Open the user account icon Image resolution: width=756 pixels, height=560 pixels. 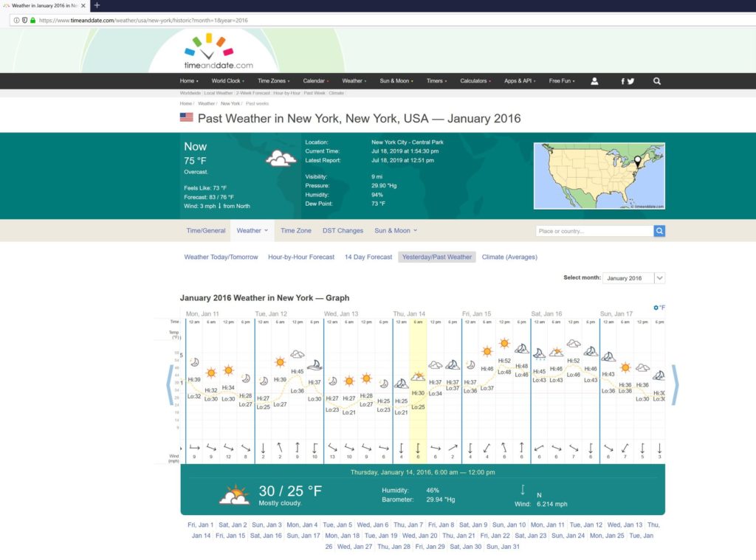[594, 81]
